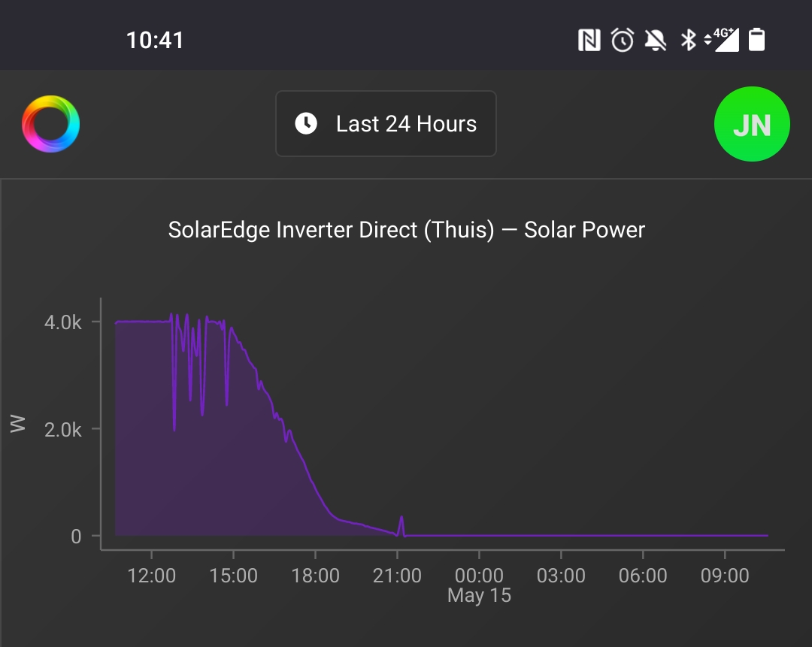Click the 4.0k y-axis label
The width and height of the screenshot is (812, 647).
coord(62,322)
